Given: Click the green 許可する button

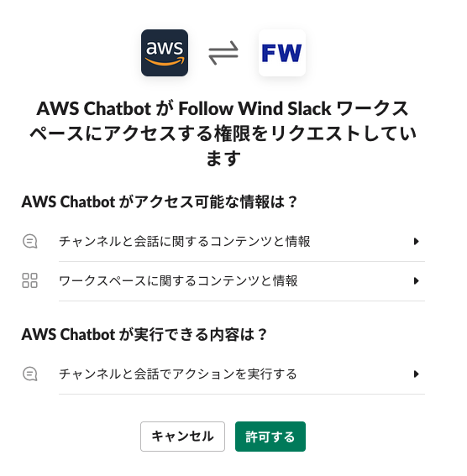Looking at the screenshot, I should [270, 437].
